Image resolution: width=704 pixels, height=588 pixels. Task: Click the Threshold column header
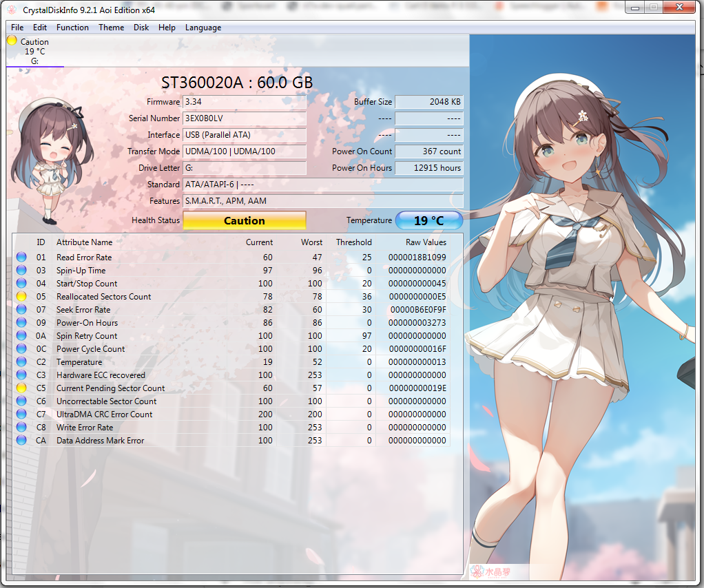tap(354, 242)
